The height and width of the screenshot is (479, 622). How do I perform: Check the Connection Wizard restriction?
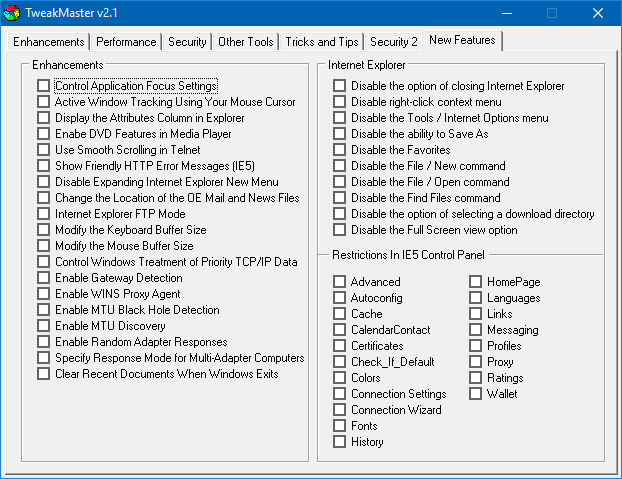[x=340, y=410]
